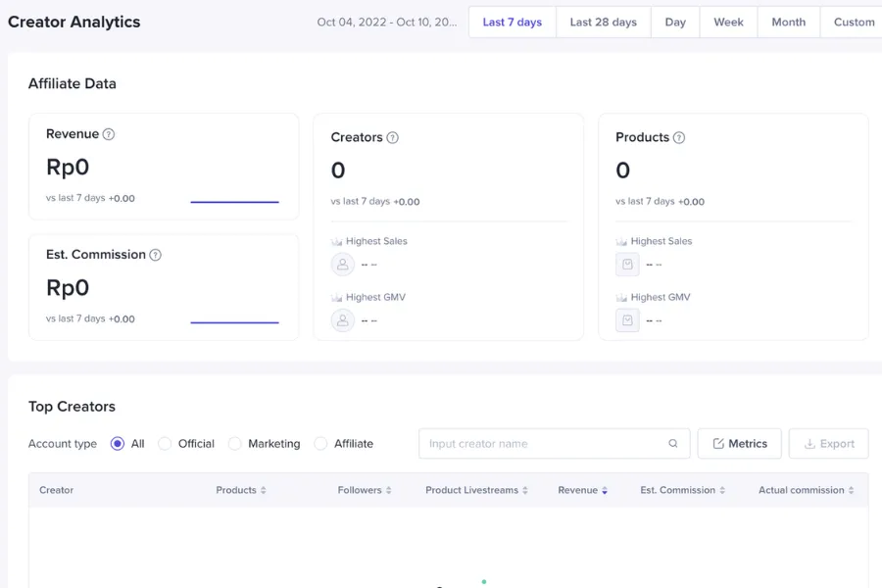Click the Creator Analytics page title
This screenshot has width=882, height=588.
74,22
